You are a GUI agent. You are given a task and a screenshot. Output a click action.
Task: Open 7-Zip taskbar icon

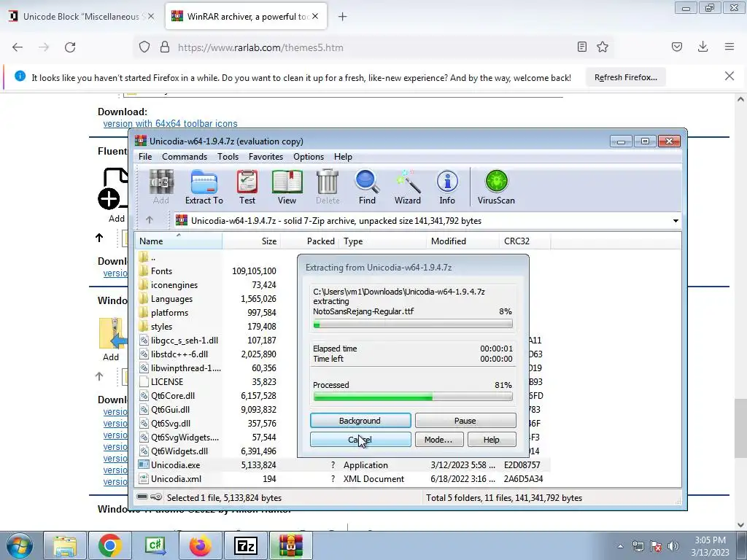coord(246,545)
